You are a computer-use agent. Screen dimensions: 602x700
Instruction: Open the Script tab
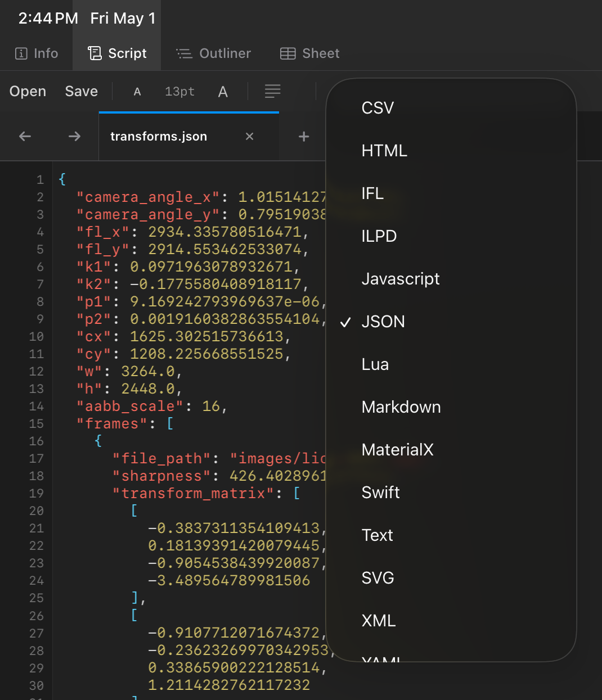117,53
